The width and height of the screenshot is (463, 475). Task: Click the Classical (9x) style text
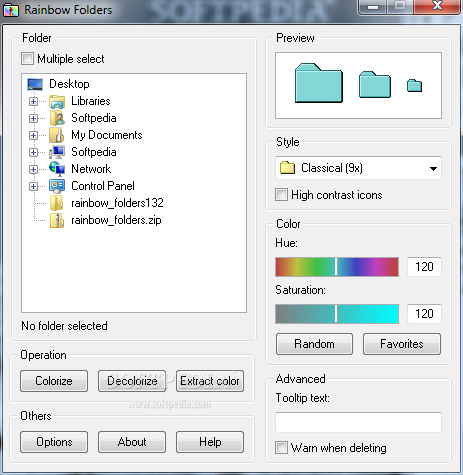click(x=332, y=168)
